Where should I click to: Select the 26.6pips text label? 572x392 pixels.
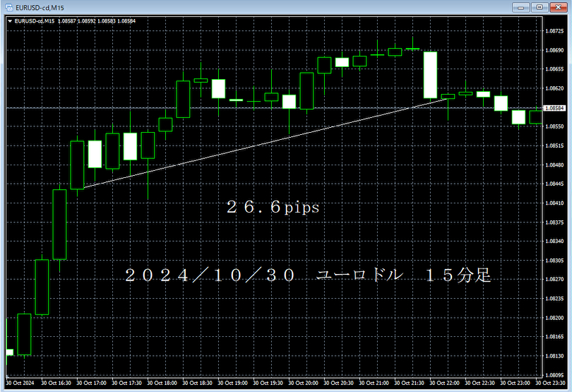tap(273, 208)
